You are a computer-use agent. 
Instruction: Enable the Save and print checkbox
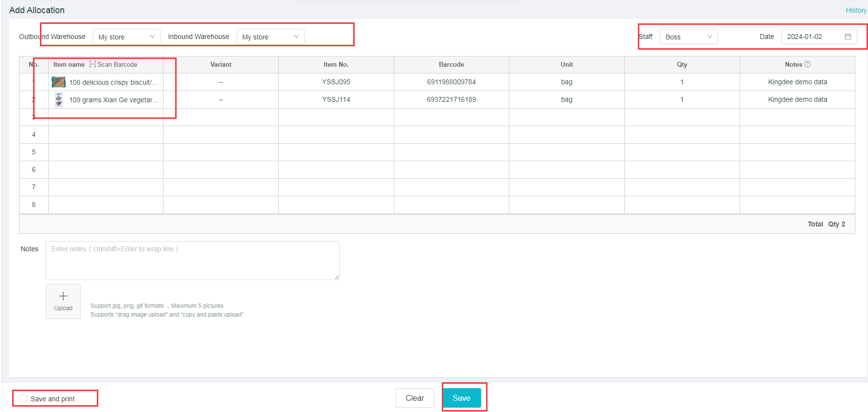[23, 398]
